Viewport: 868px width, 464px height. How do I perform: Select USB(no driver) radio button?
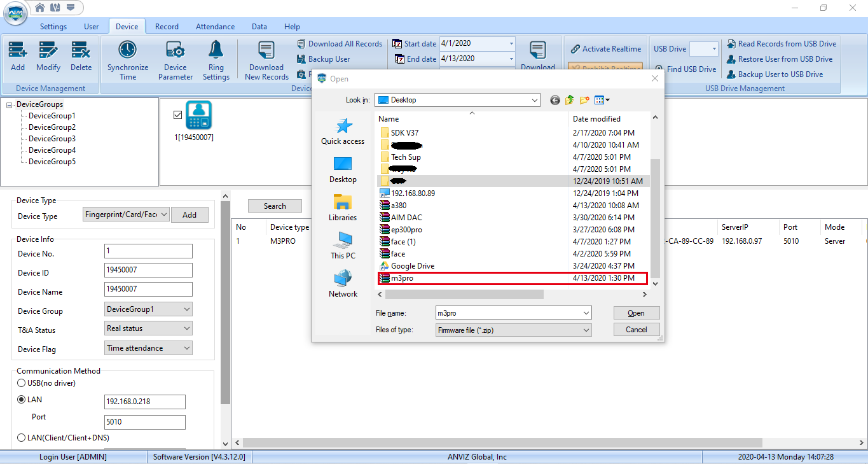tap(22, 383)
